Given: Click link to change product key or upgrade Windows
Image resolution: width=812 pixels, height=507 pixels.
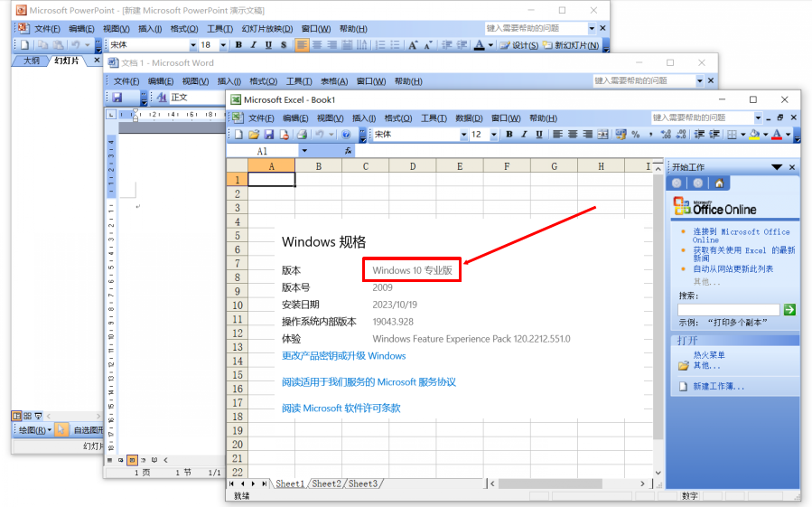Looking at the screenshot, I should click(343, 356).
